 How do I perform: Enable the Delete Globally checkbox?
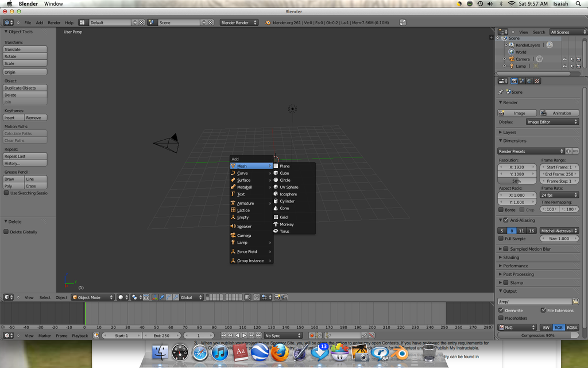[x=6, y=232]
